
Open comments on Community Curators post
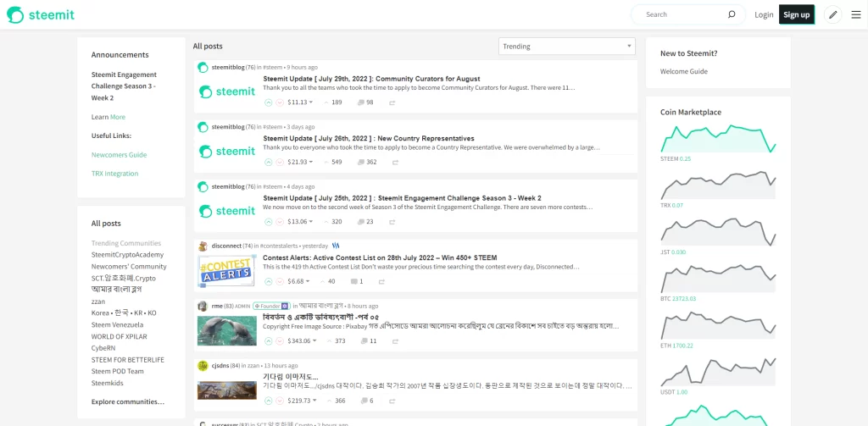tap(365, 102)
